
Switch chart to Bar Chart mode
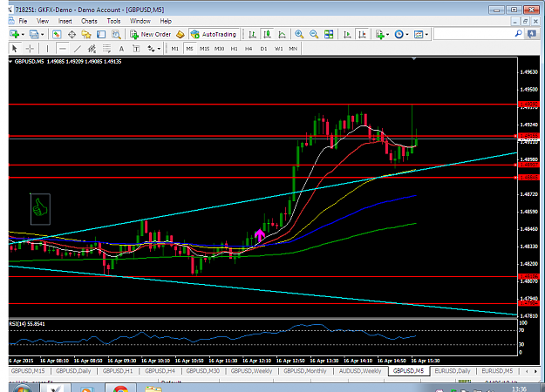pos(252,34)
